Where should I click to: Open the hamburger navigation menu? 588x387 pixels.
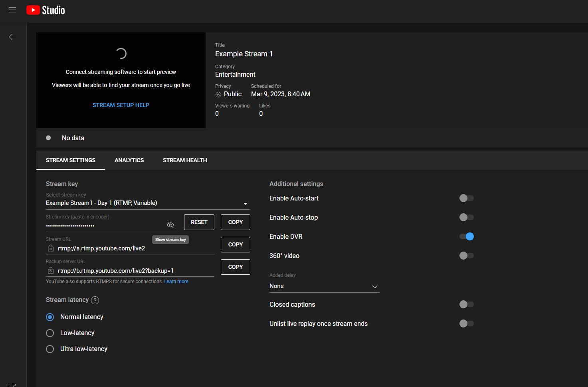12,10
